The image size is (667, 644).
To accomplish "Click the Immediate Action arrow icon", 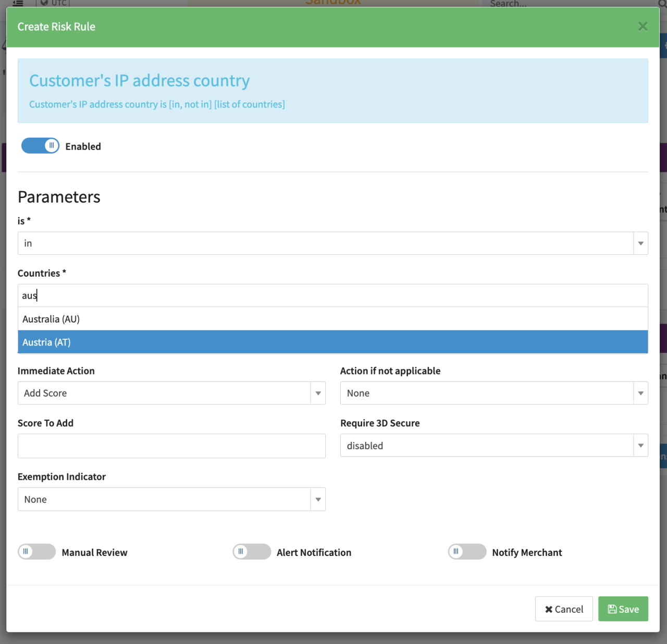I will coord(318,393).
